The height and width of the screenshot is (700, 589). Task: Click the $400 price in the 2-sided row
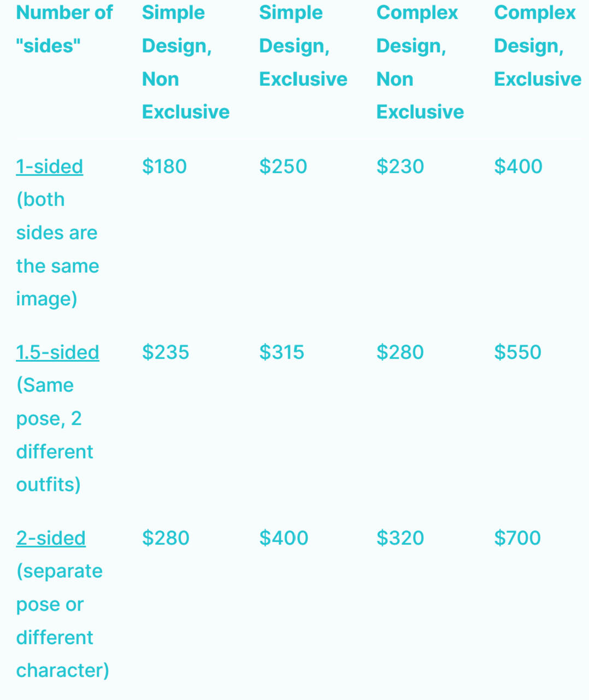coord(284,538)
